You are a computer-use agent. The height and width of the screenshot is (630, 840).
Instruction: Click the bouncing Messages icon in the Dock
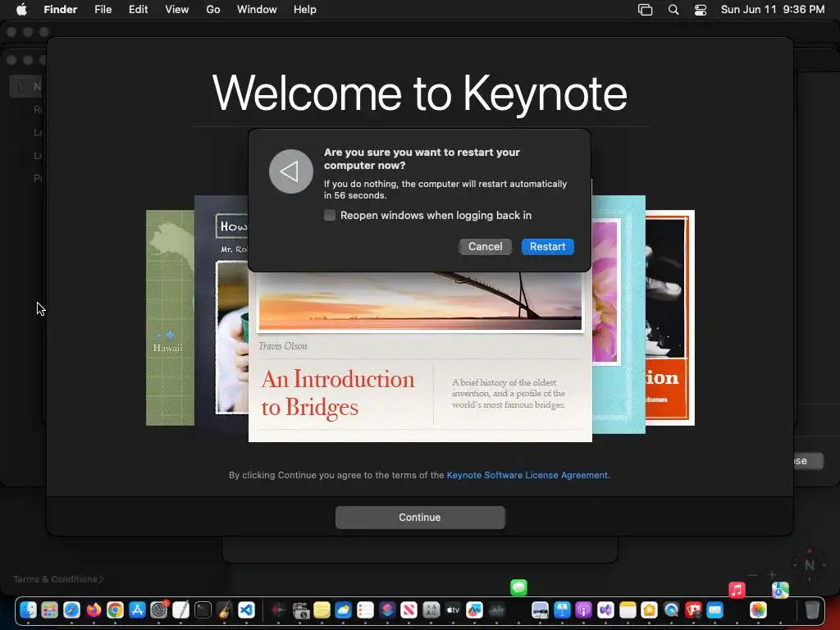(518, 587)
